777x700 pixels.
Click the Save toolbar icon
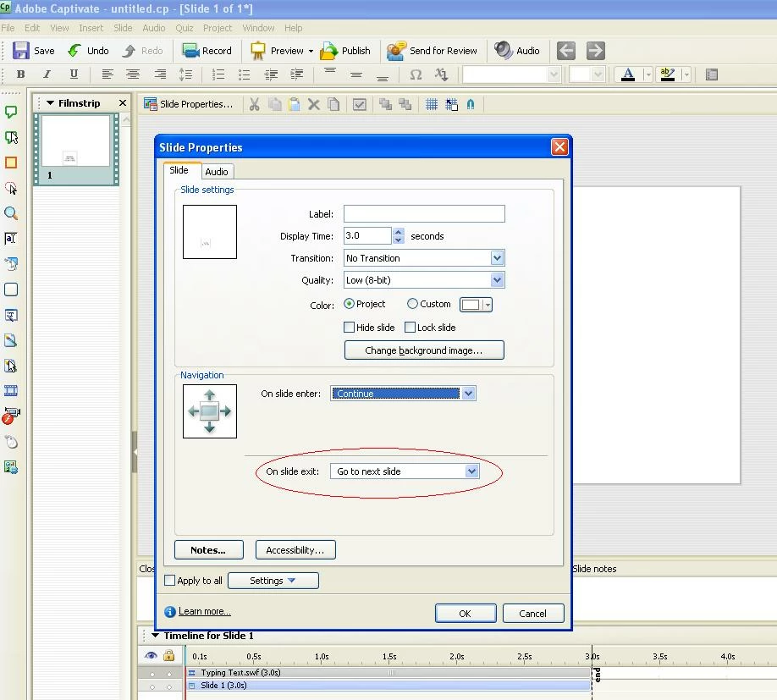pos(21,51)
